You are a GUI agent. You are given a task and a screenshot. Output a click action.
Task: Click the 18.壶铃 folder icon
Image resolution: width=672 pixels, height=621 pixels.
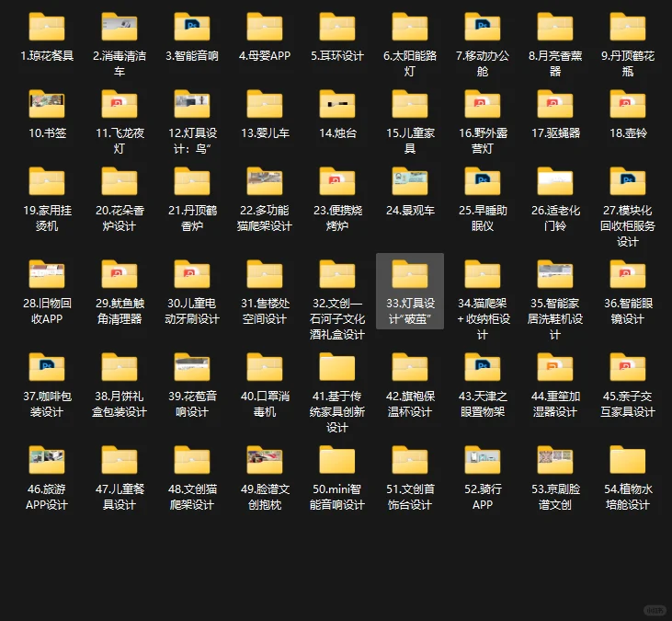pos(628,104)
